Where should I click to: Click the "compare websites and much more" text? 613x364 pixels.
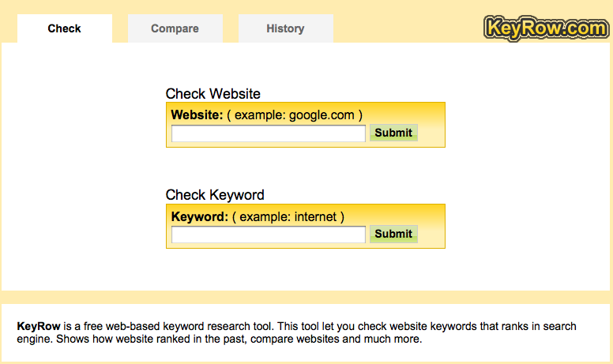340,340
